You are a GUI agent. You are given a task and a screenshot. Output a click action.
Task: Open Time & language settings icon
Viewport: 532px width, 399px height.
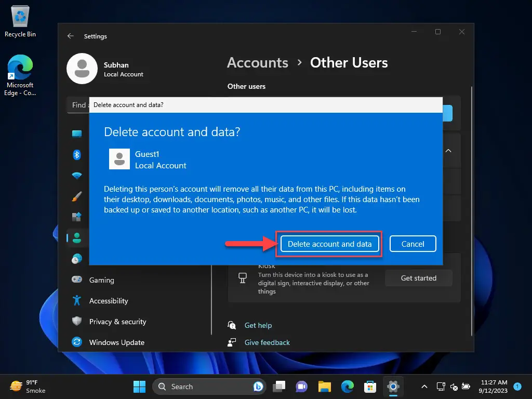(x=77, y=258)
